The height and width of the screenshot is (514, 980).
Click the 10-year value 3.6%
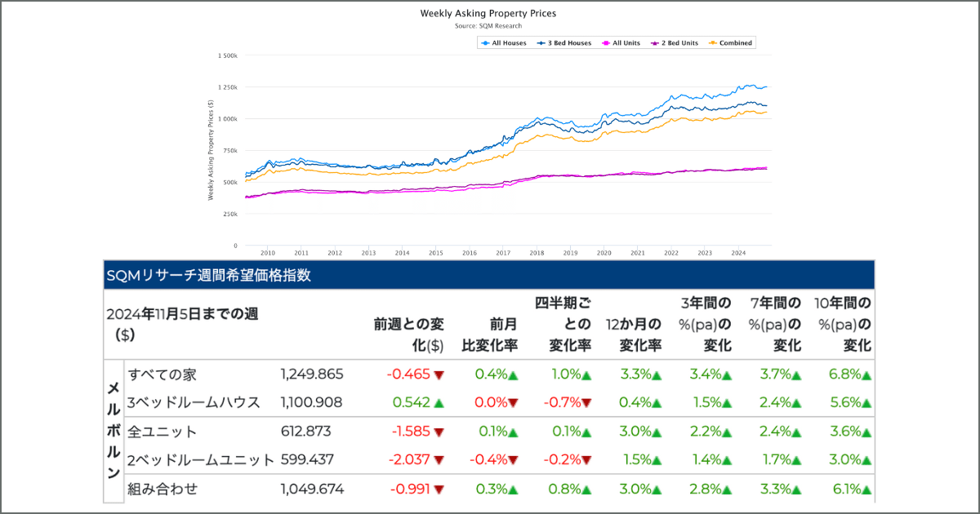[x=845, y=432]
